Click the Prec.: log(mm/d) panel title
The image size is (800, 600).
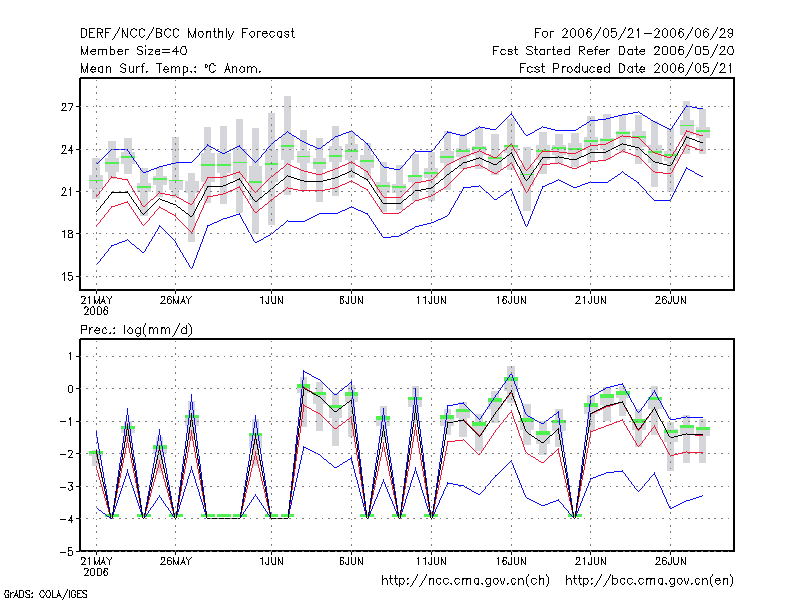click(x=136, y=330)
